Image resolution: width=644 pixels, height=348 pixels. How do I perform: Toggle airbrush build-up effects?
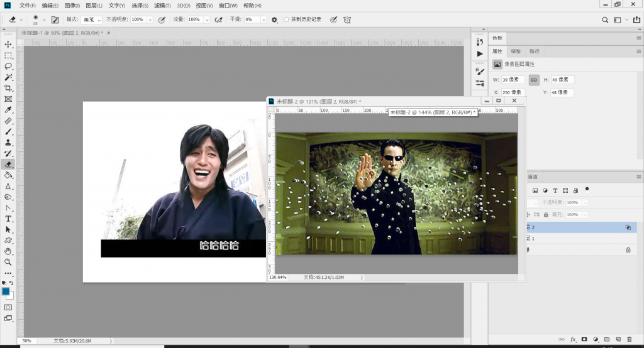pyautogui.click(x=218, y=19)
